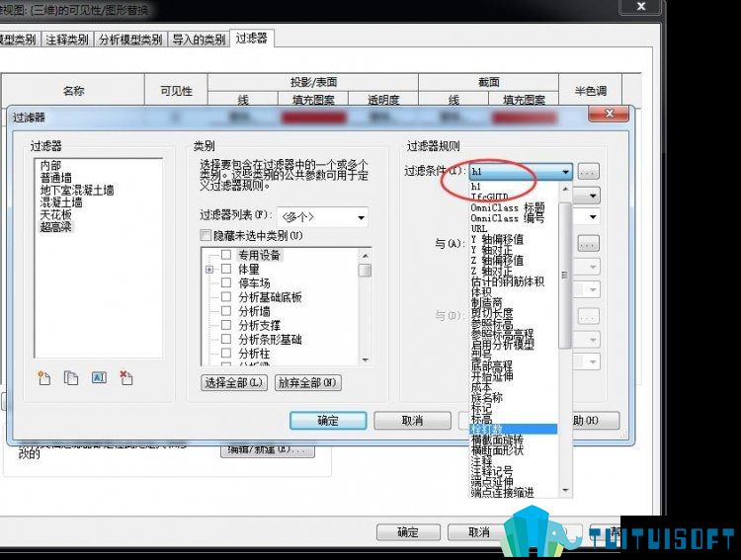The height and width of the screenshot is (560, 741).
Task: Choose OmniClass 编号 from the list
Action: point(508,218)
